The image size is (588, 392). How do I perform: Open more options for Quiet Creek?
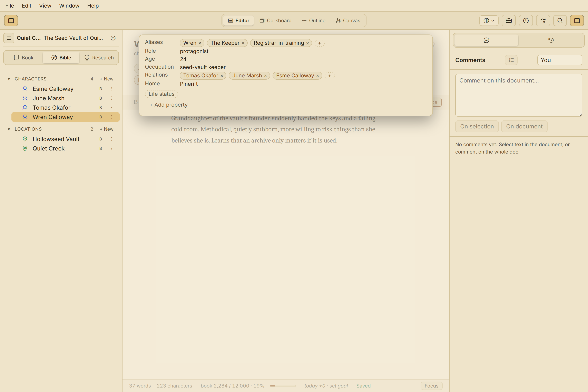click(x=112, y=148)
